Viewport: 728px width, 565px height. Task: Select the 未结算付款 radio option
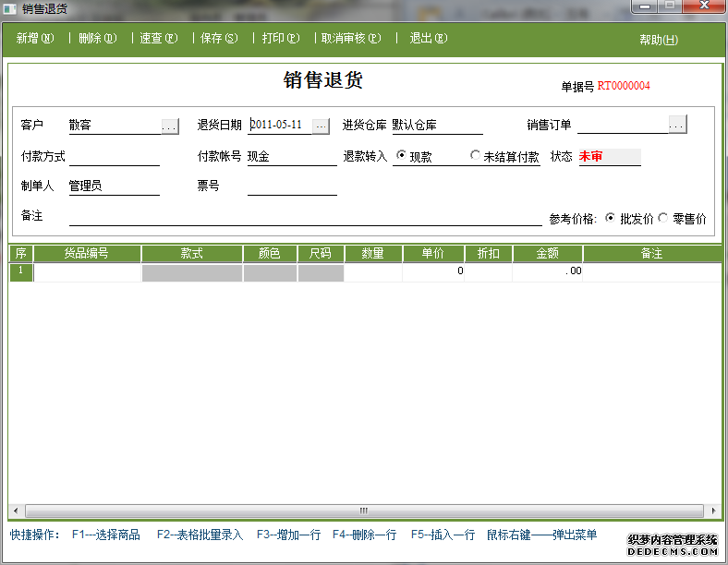476,156
